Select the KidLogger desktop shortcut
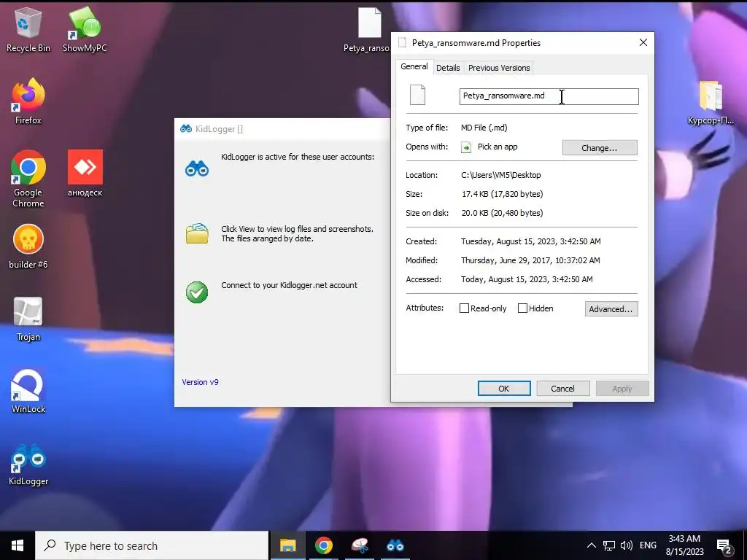 (x=28, y=464)
